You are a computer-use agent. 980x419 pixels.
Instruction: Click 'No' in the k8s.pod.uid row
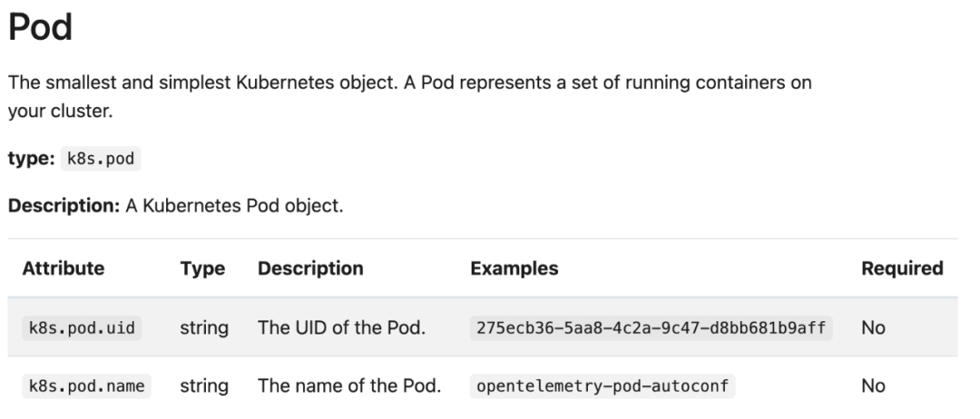point(873,328)
